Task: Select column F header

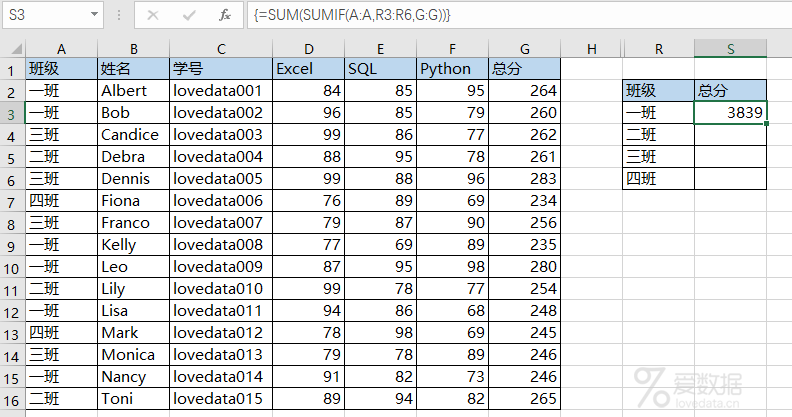Action: [x=453, y=49]
